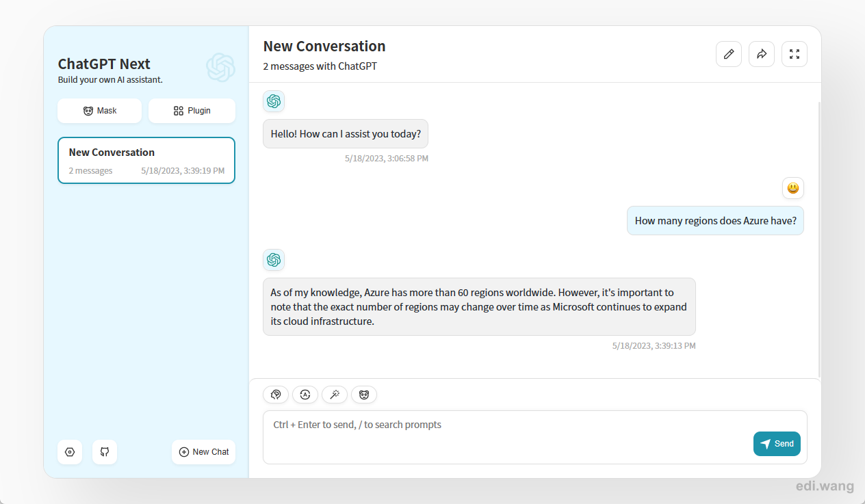Screen dimensions: 865x504
Task: Click the pencil edit title icon
Action: [x=729, y=54]
